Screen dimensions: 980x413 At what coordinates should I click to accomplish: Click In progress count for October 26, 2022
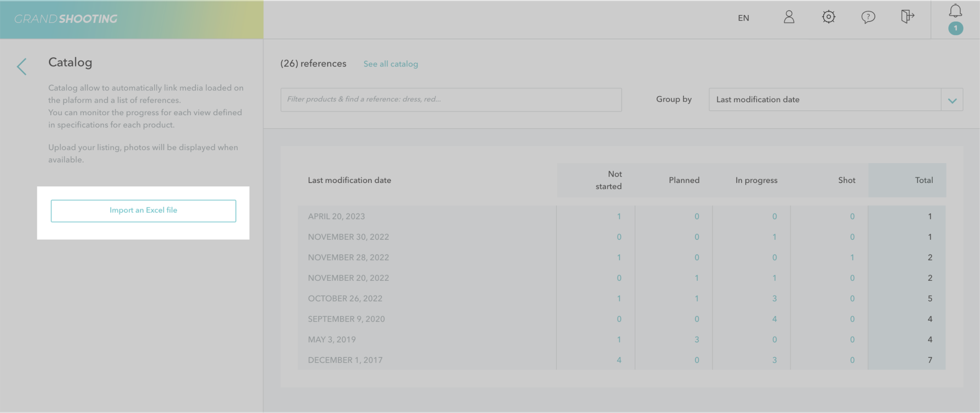pos(774,299)
